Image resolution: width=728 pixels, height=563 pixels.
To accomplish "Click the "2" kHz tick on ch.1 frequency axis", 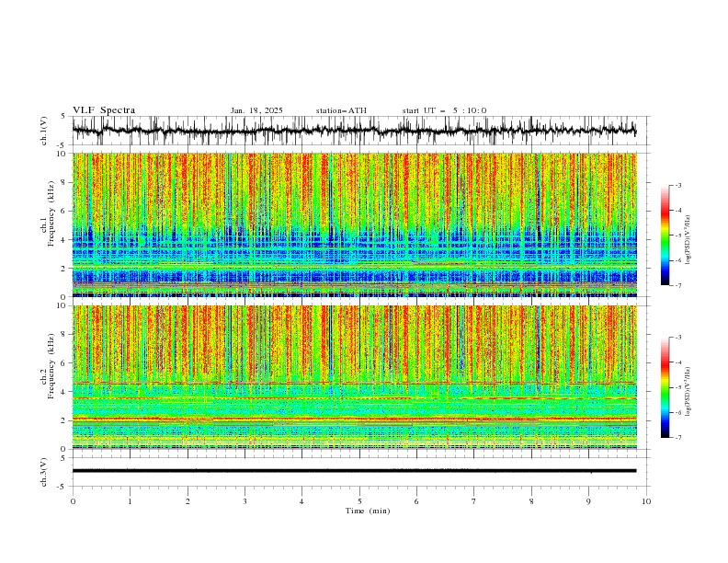I will point(64,268).
